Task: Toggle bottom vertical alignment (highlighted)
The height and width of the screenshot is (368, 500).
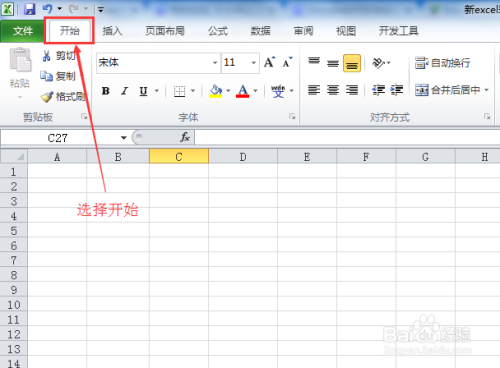Action: [352, 63]
